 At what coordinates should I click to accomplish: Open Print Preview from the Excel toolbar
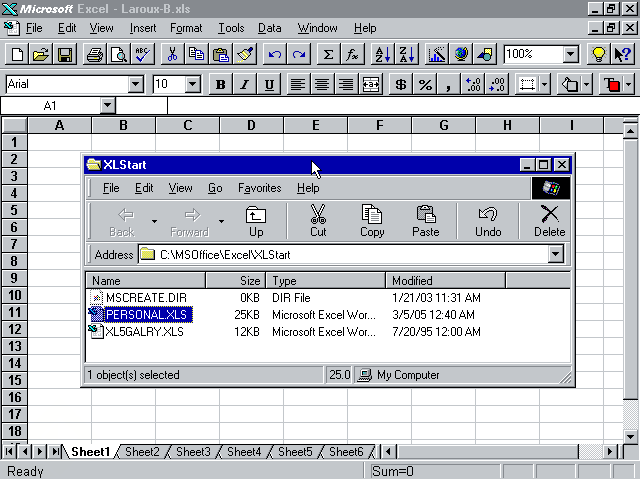119,54
